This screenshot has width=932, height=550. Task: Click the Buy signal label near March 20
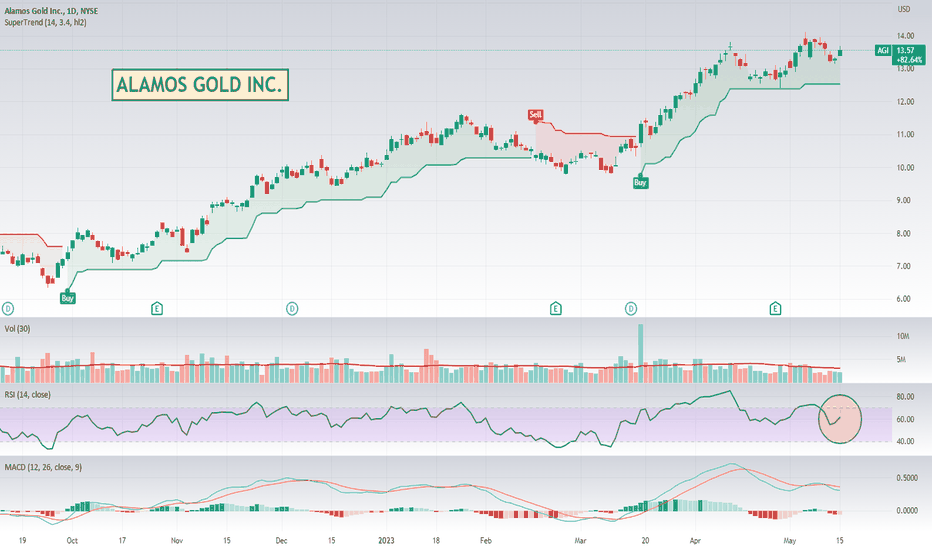(x=640, y=183)
